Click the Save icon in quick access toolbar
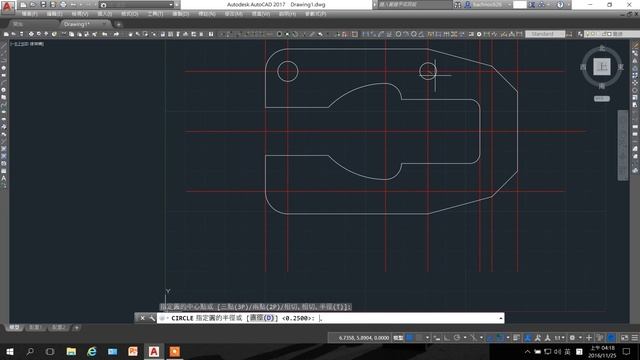 point(43,4)
